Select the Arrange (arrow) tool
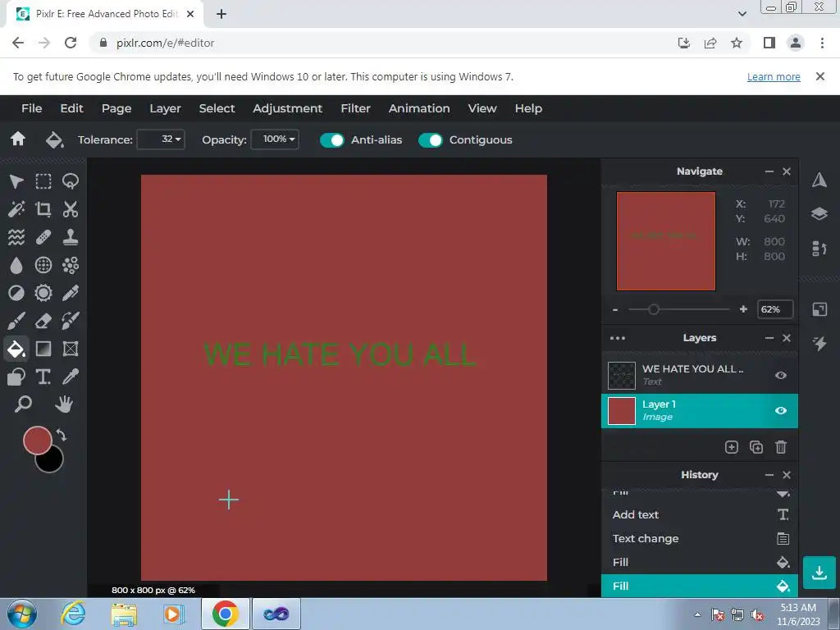Screen dimensions: 840x630 point(16,181)
